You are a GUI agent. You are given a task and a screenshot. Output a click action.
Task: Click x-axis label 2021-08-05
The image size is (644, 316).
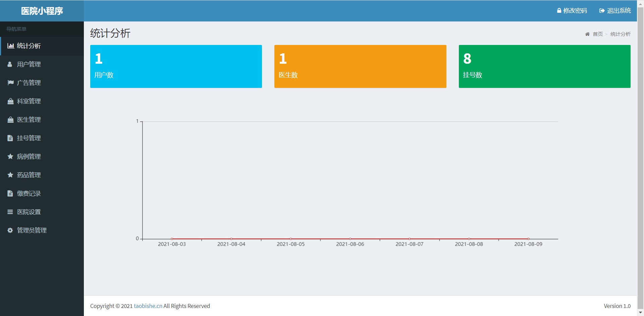tap(291, 244)
